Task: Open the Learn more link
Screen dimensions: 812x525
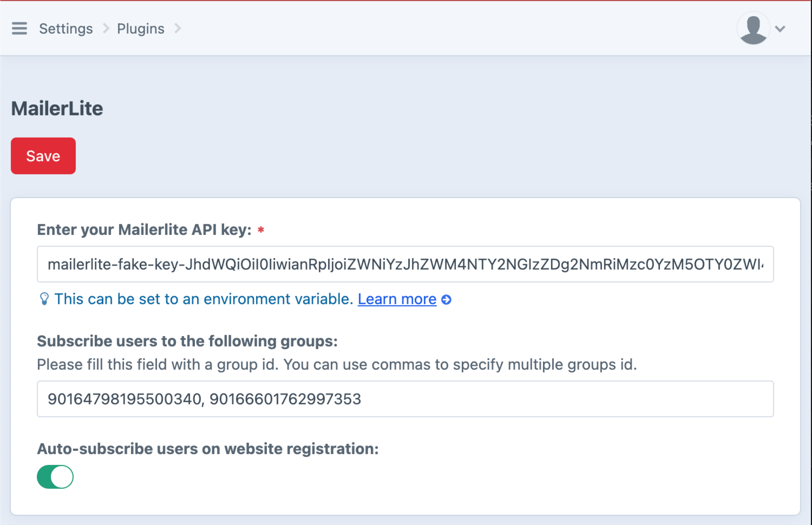Action: [x=397, y=299]
